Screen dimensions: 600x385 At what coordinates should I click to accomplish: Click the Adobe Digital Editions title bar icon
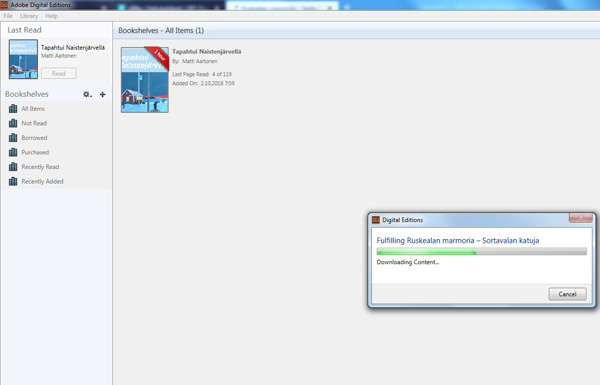[x=4, y=5]
